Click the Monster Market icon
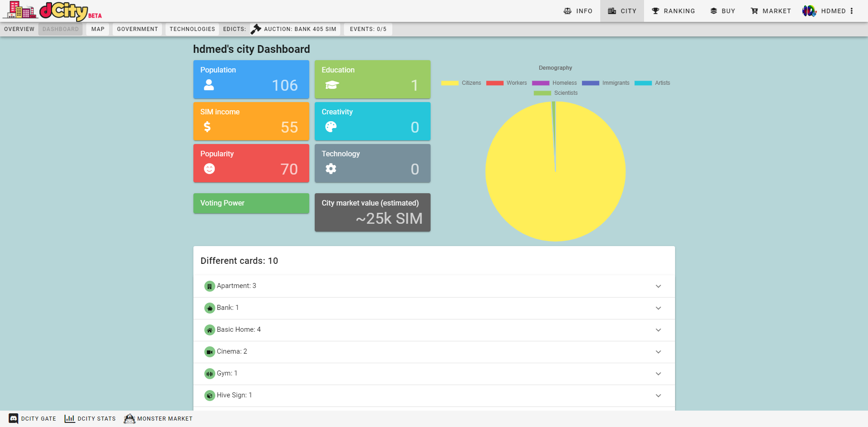Image resolution: width=868 pixels, height=427 pixels. (130, 418)
